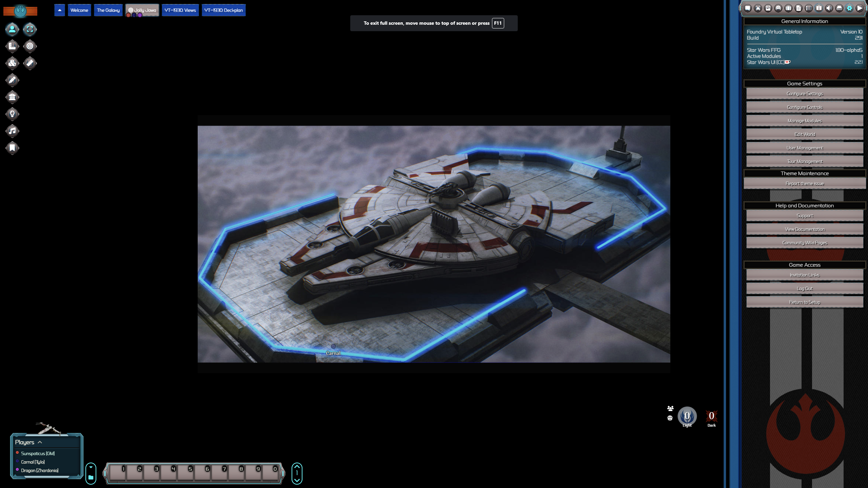The image size is (868, 488).
Task: Select the Carnal token on the landing pad
Action: tap(334, 346)
